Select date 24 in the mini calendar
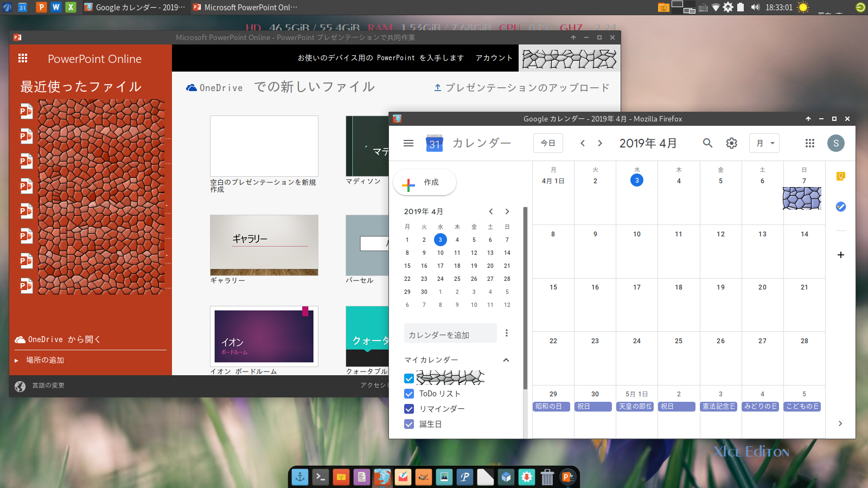 click(441, 279)
